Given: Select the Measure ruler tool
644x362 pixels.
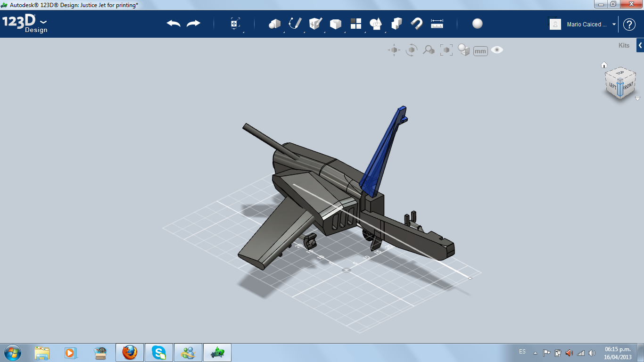Looking at the screenshot, I should [x=437, y=24].
